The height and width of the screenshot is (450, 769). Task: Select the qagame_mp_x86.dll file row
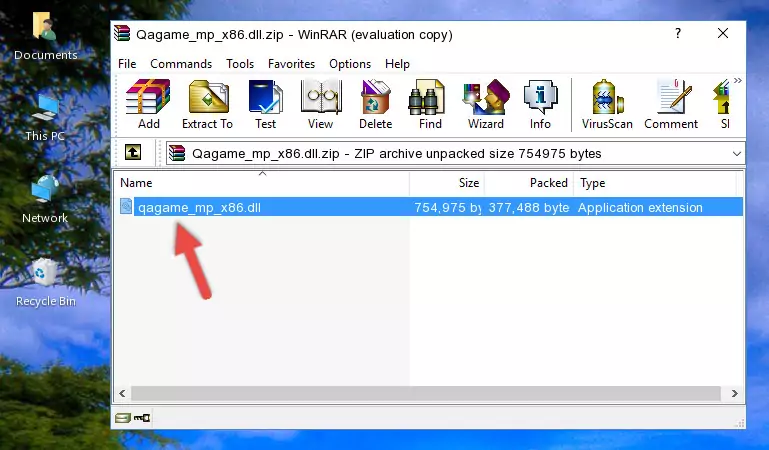pos(430,207)
